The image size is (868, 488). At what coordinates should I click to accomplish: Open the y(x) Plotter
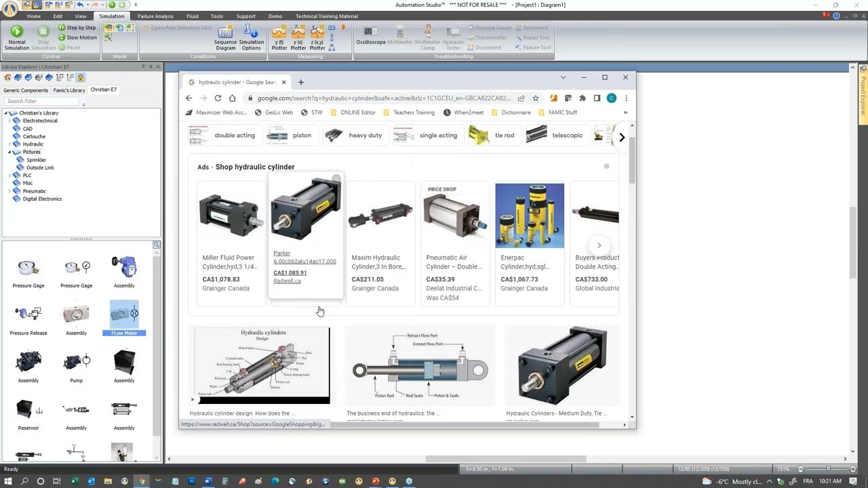coord(298,38)
